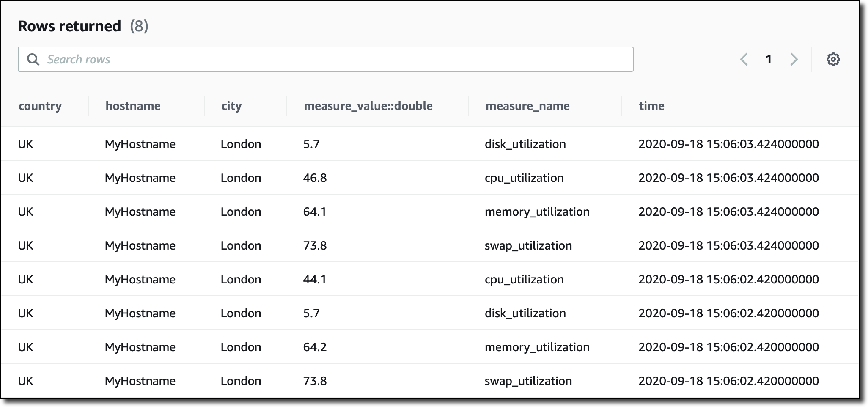The image size is (868, 407).
Task: Open table preferences gear icon
Action: coord(833,59)
